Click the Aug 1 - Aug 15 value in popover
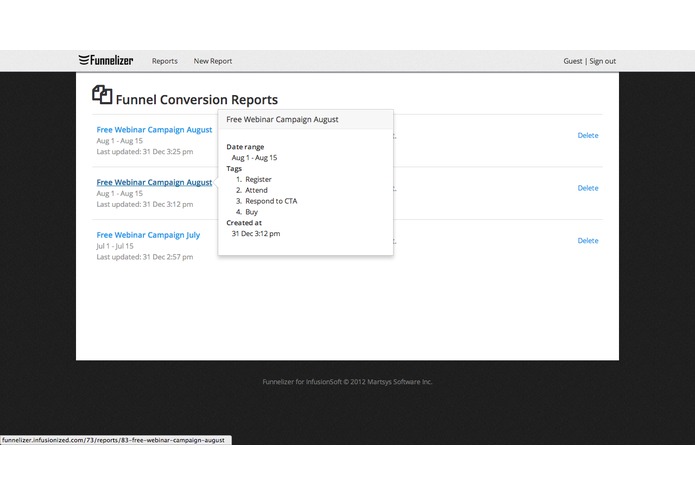The width and height of the screenshot is (695, 494). point(254,158)
